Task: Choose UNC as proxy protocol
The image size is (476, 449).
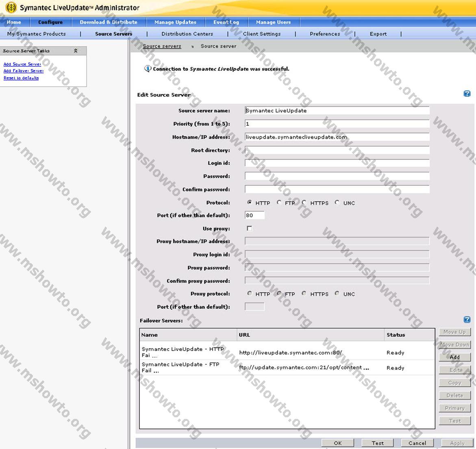Action: (x=337, y=293)
